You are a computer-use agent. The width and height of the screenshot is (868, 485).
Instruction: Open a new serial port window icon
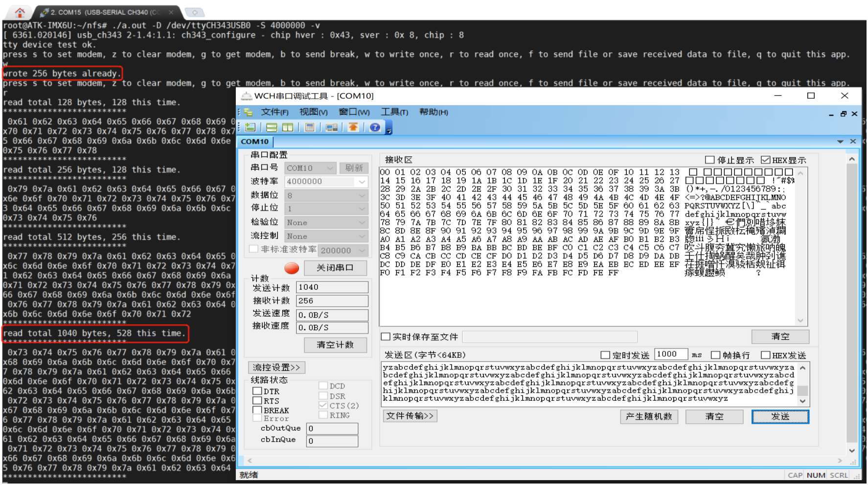(250, 127)
